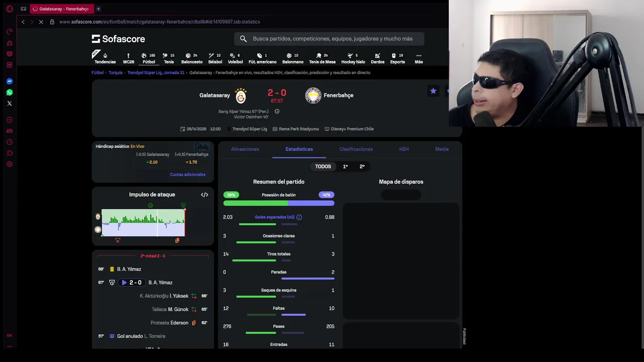Select the 1º half filter
This screenshot has width=644, height=362.
(x=345, y=166)
